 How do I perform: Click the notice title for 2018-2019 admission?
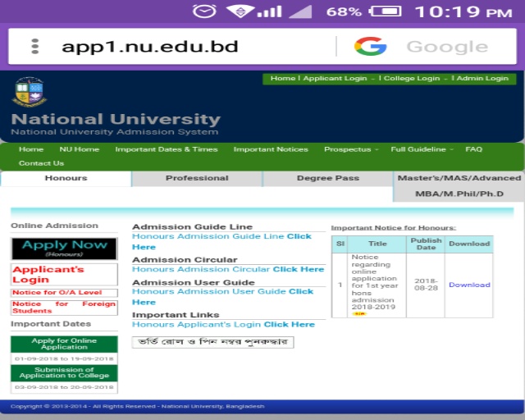[375, 282]
